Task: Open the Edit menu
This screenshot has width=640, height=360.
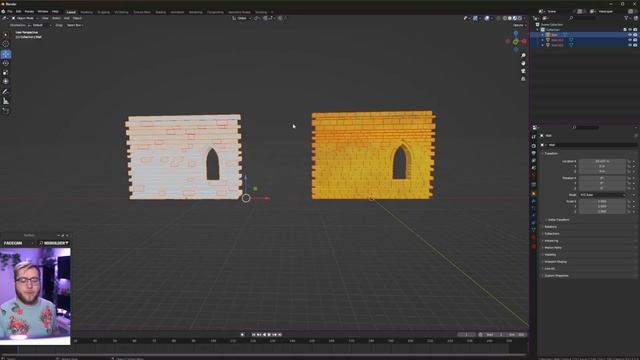Action: (18, 12)
